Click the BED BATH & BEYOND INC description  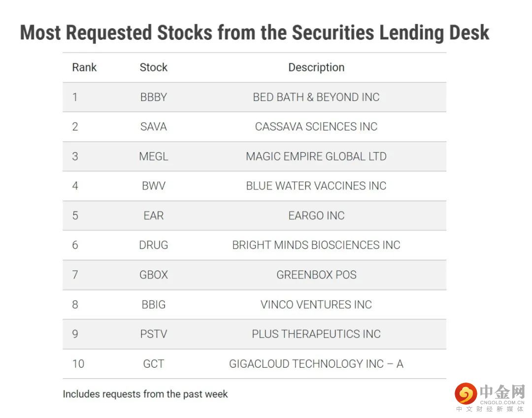tap(316, 97)
